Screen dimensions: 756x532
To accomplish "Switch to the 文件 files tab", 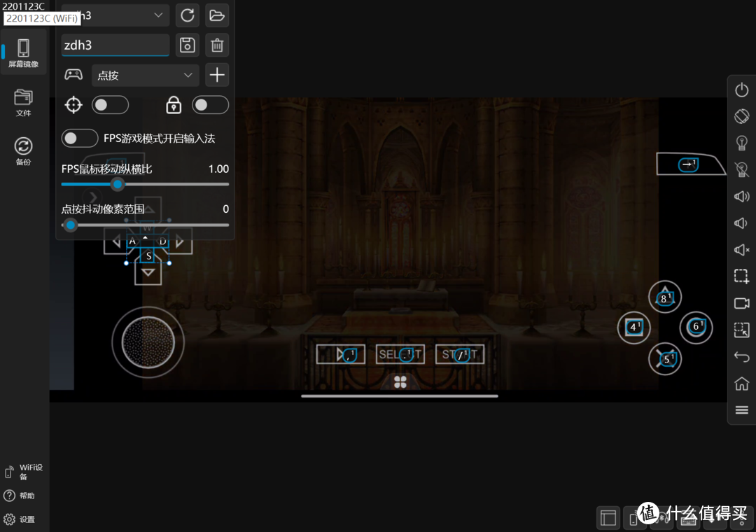I will click(x=23, y=103).
